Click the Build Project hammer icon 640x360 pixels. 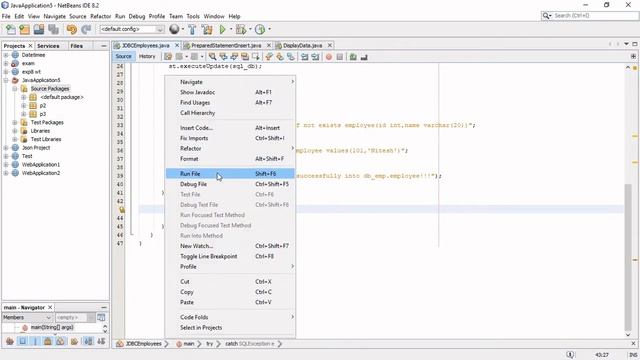click(x=192, y=29)
